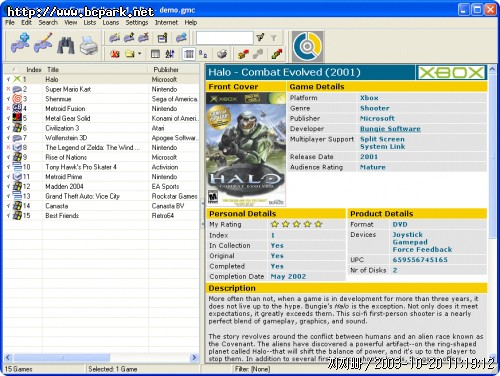This screenshot has width=500, height=376.
Task: Click the yellow open folder icon
Action: click(129, 54)
